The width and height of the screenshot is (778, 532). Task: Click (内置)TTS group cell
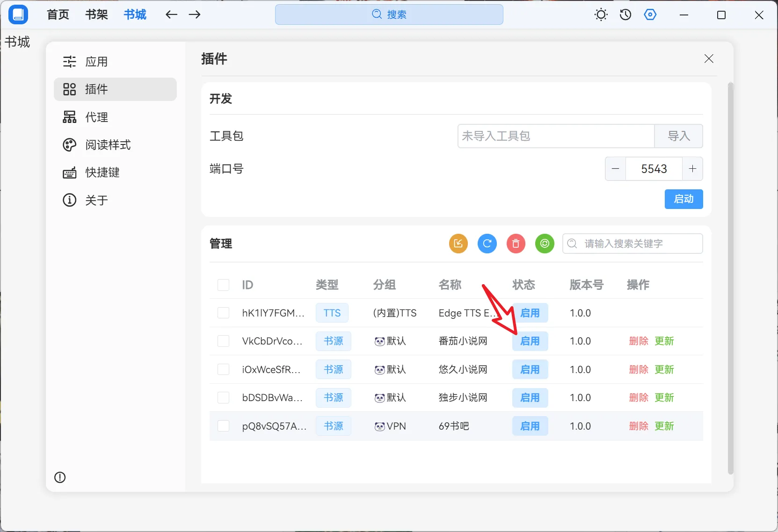(395, 313)
